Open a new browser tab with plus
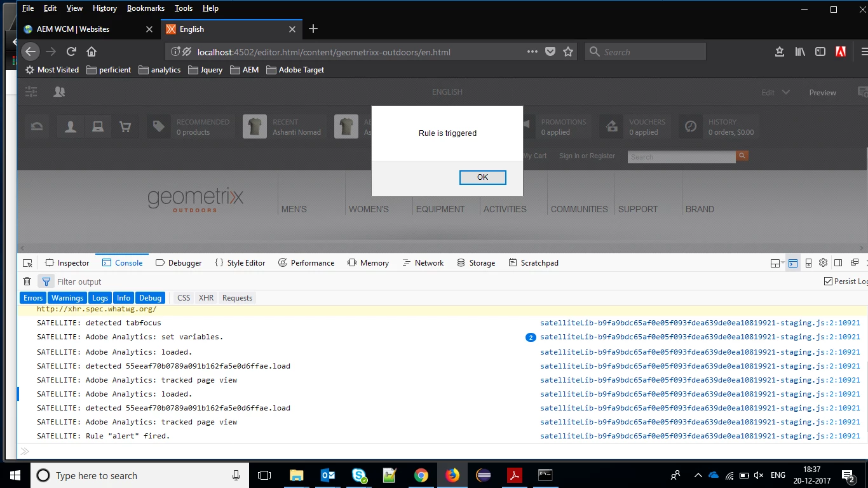The image size is (868, 488). (x=313, y=29)
